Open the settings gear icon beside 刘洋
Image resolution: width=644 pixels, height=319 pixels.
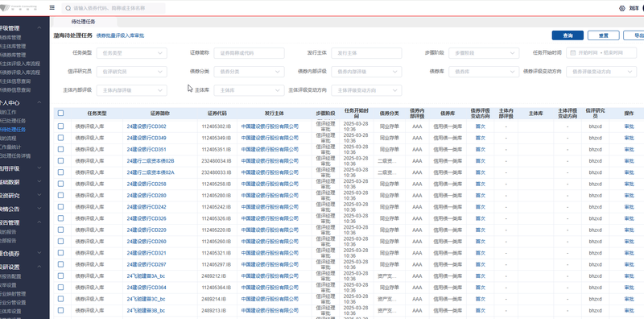coord(621,8)
